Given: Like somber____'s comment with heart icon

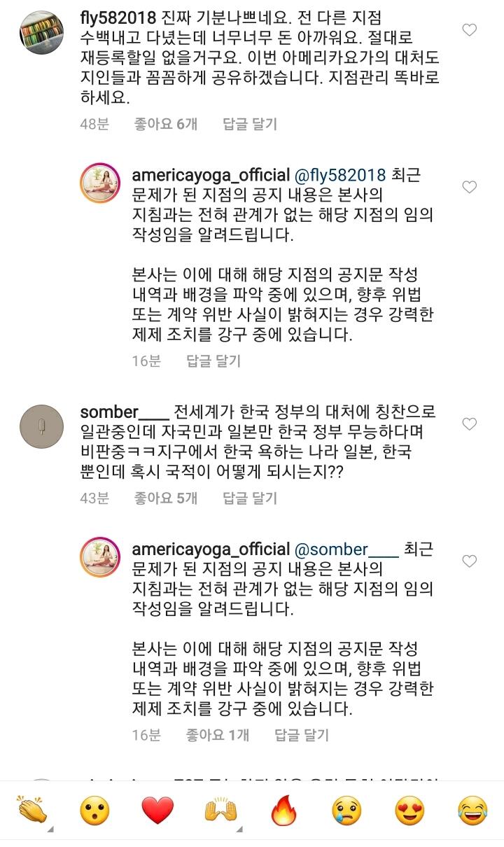Looking at the screenshot, I should click(x=470, y=424).
